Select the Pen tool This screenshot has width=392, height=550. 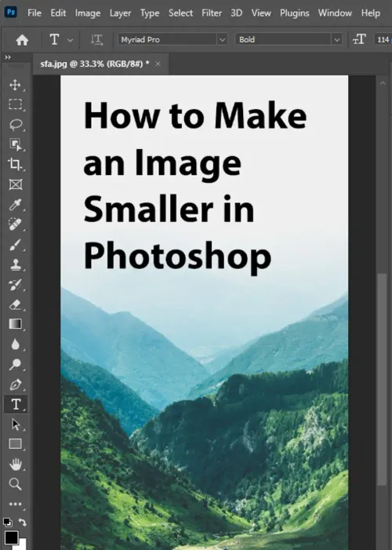[x=15, y=384]
